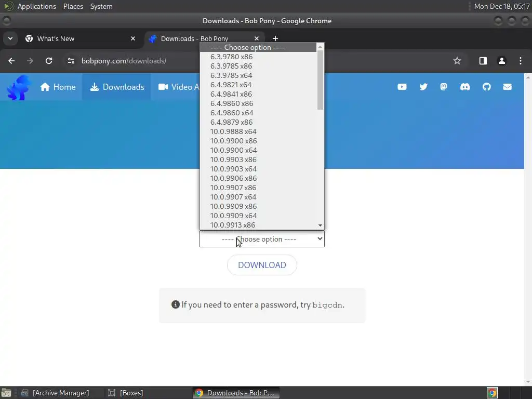Open the Twitter link icon
532x399 pixels.
pos(423,87)
